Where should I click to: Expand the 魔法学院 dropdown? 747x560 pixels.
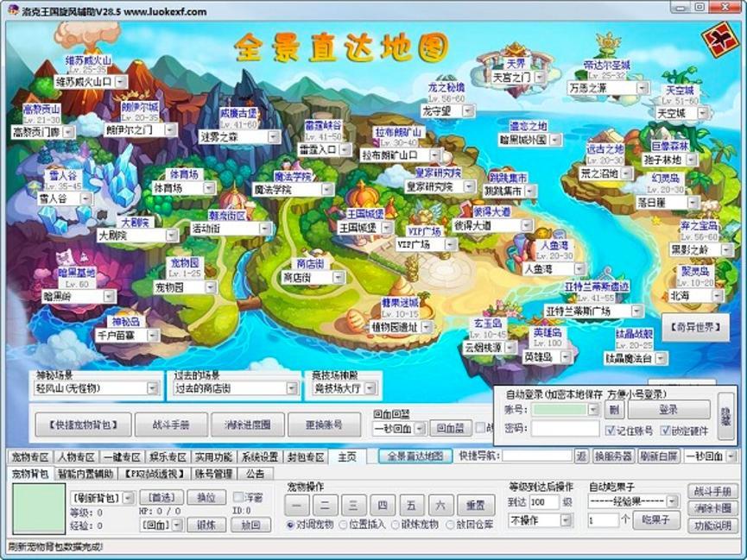pyautogui.click(x=326, y=190)
